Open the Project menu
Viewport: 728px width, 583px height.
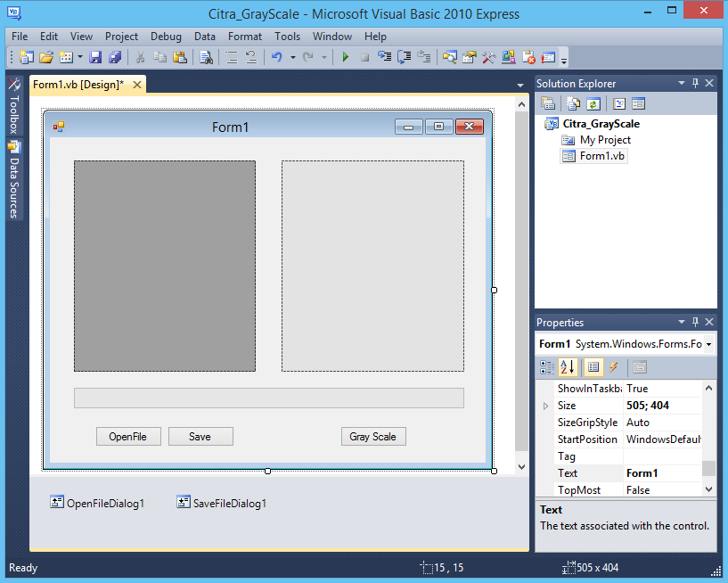pos(121,37)
